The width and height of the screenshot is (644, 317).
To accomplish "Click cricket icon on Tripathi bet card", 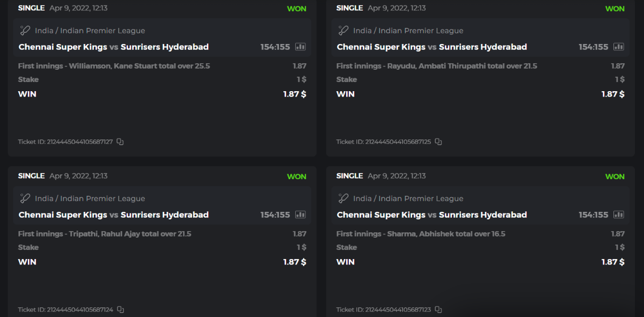I will [x=25, y=198].
